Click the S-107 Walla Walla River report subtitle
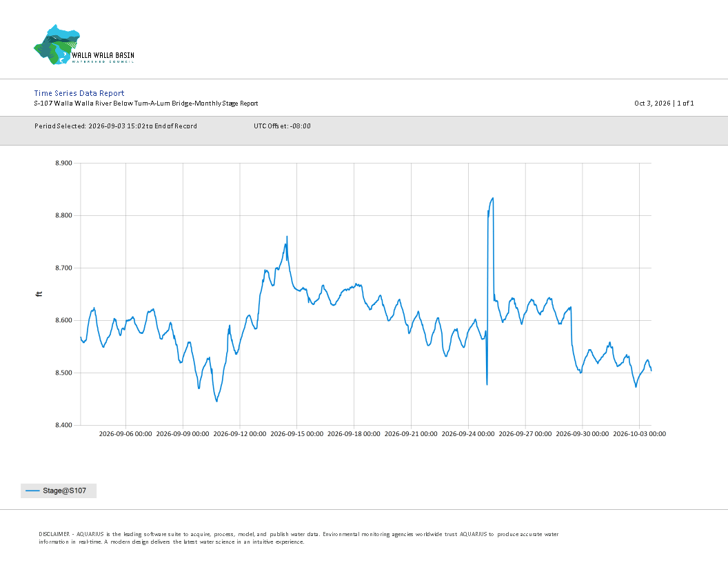728x563 pixels. [x=146, y=103]
